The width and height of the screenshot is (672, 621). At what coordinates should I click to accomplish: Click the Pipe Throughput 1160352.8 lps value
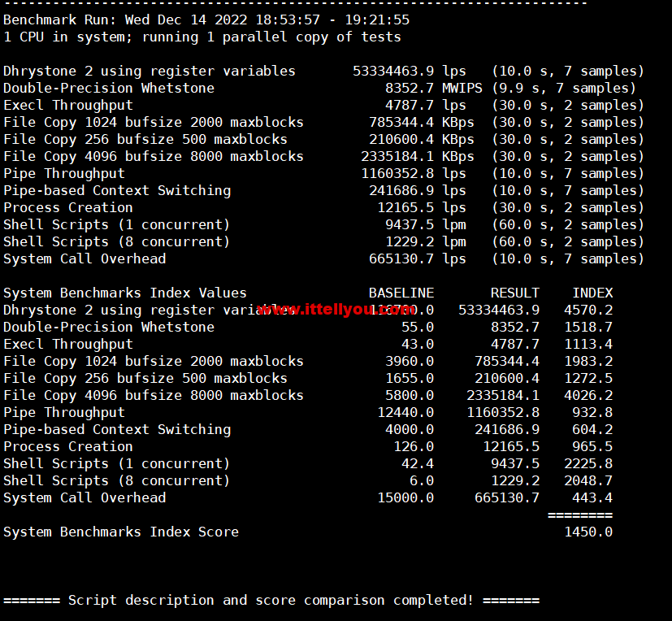point(414,174)
